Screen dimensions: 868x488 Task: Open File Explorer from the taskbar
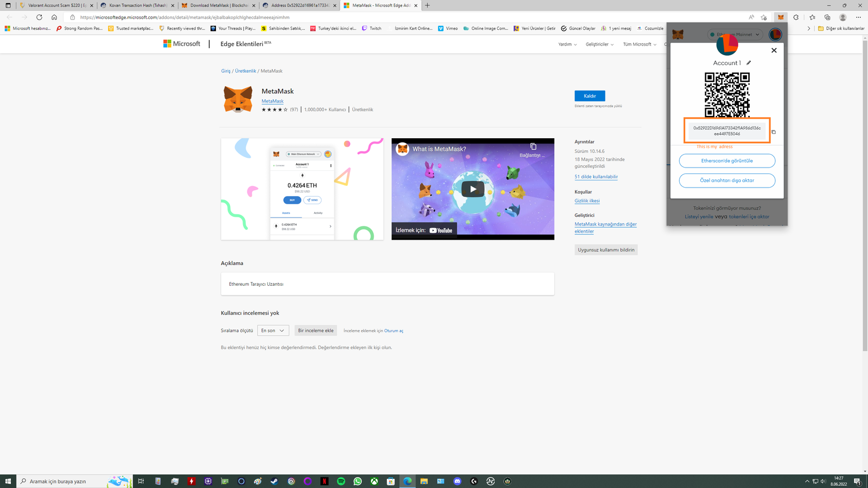click(424, 481)
